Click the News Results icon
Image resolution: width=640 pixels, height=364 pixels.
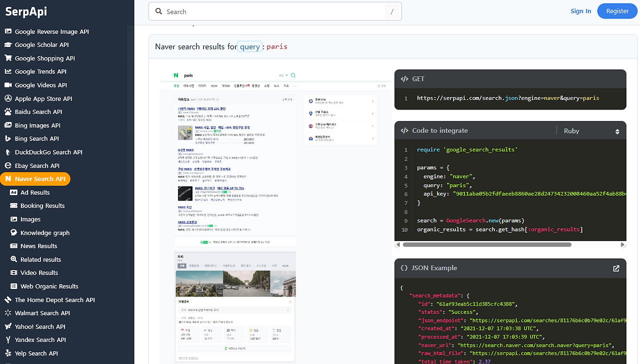pos(13,246)
